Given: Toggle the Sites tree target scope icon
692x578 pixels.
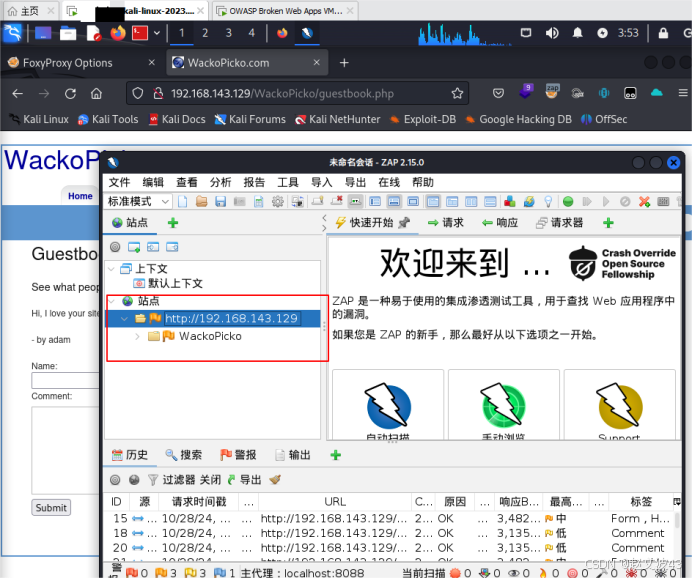Looking at the screenshot, I should click(115, 247).
